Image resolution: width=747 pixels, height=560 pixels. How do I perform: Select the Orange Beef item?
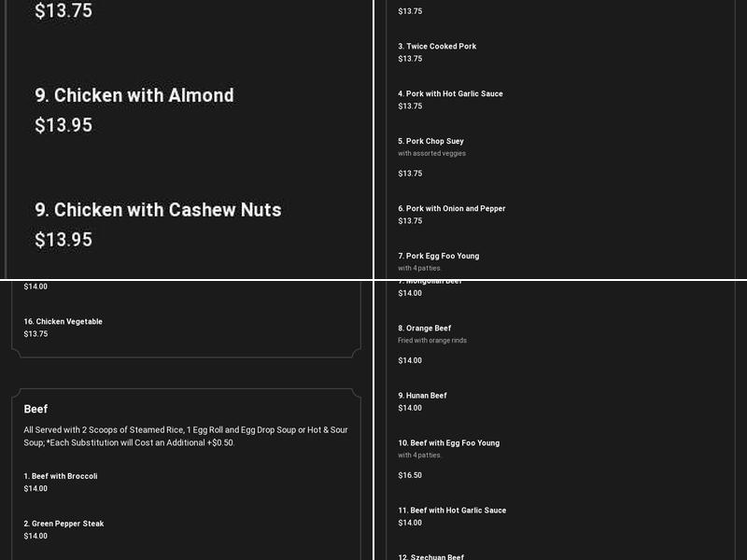tap(425, 329)
